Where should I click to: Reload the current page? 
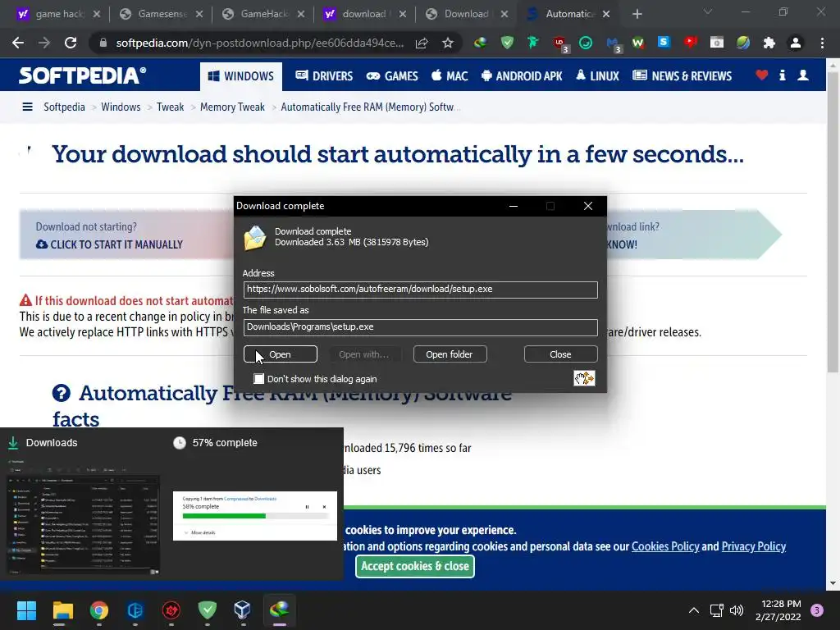click(71, 43)
